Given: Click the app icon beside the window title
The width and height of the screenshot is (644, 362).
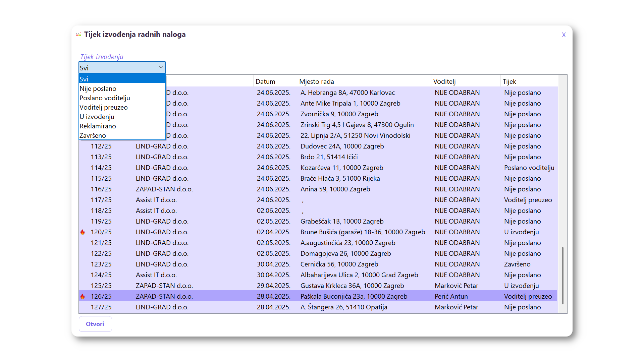Looking at the screenshot, I should click(78, 35).
